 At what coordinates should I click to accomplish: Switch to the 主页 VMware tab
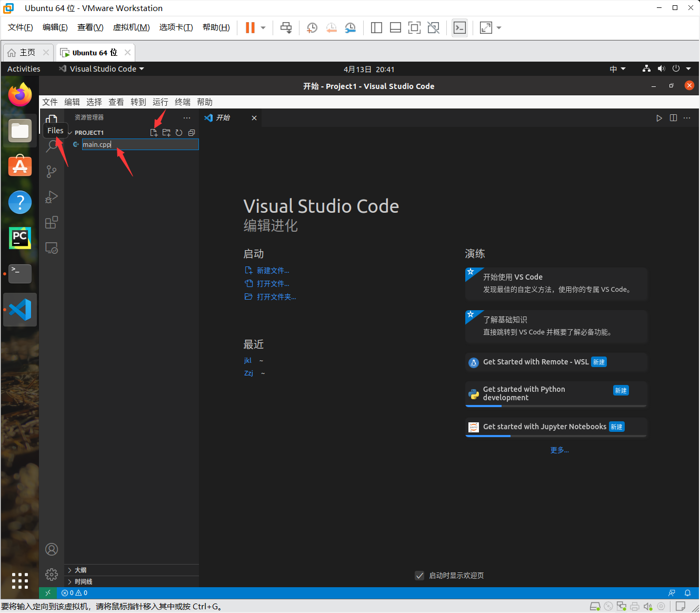28,53
